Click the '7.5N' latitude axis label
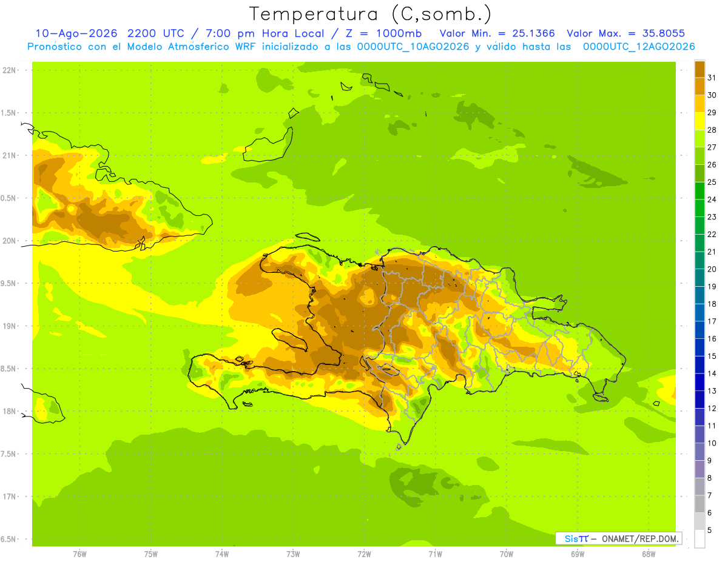 8,454
